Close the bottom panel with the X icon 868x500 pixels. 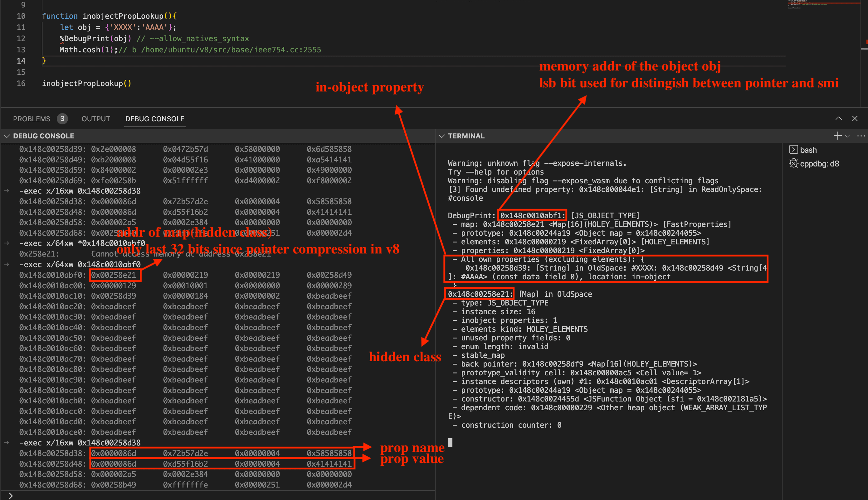[x=855, y=118]
